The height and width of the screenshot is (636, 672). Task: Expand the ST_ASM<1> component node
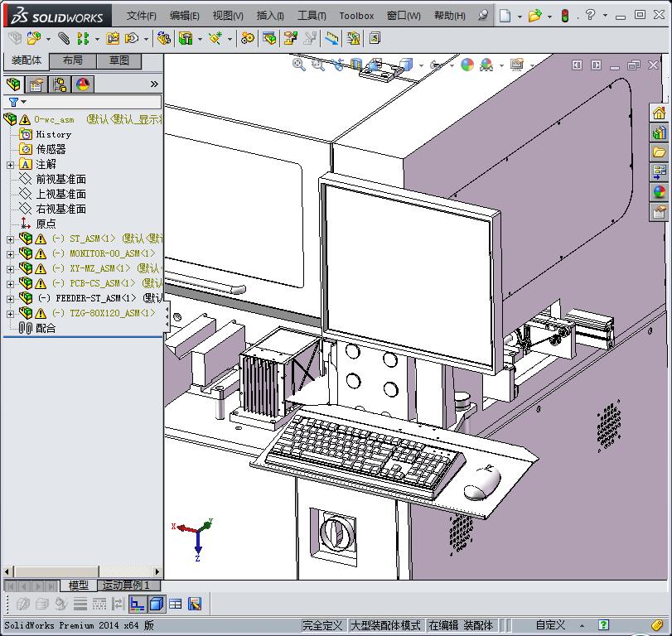(10, 239)
